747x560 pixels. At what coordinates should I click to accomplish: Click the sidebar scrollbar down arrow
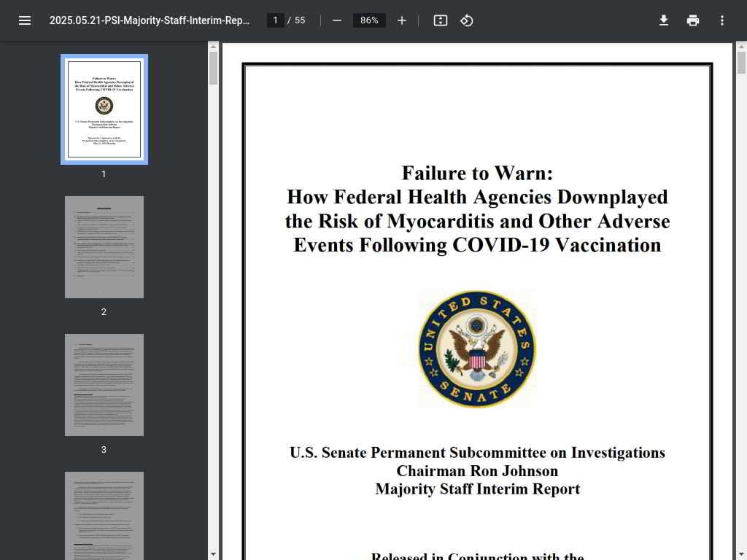tap(213, 554)
